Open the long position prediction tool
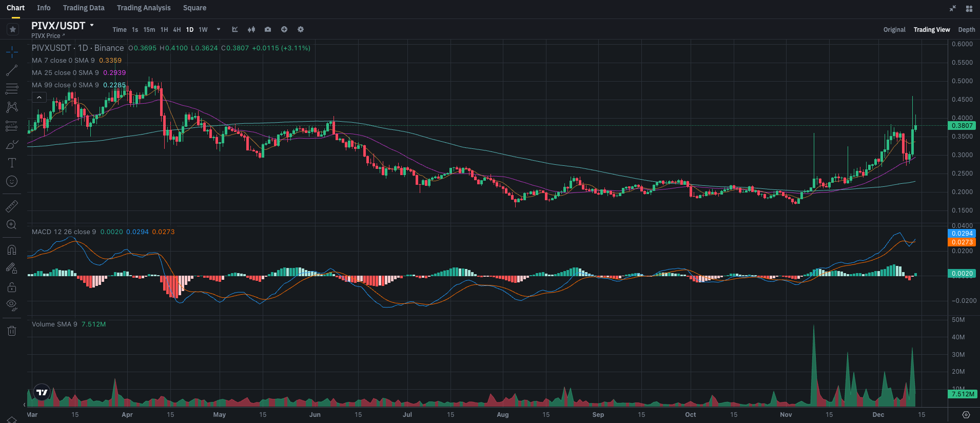Viewport: 980px width, 423px height. (x=12, y=126)
